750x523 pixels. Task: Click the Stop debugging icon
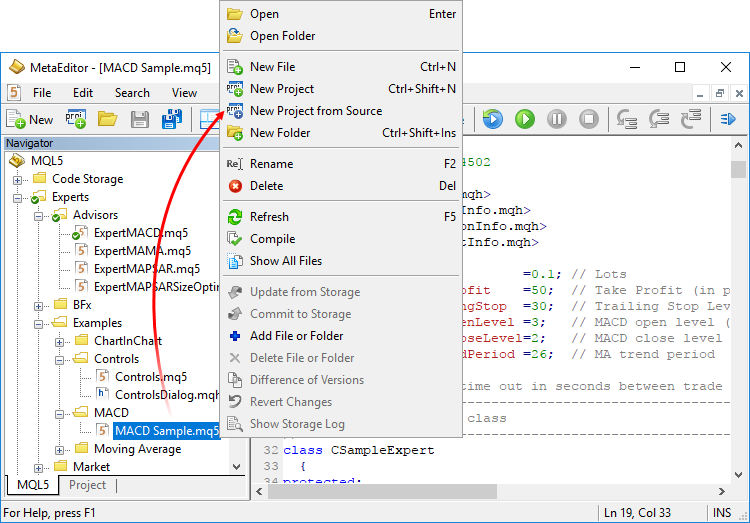(589, 119)
